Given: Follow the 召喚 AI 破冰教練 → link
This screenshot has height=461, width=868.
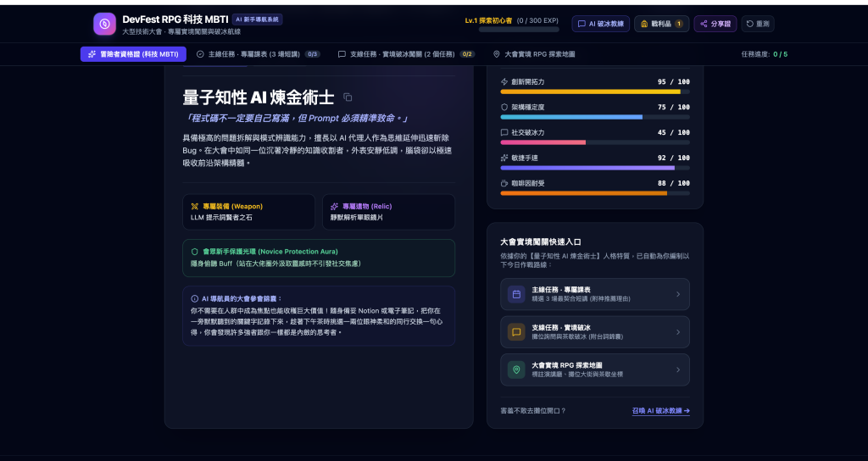Looking at the screenshot, I should [x=661, y=411].
